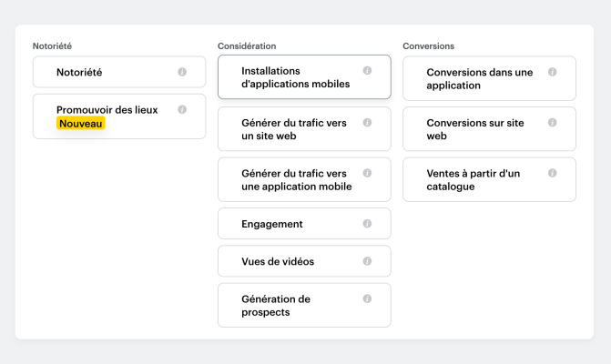
Task: Click info icon for Promouvoir des lieux
Action: pyautogui.click(x=182, y=110)
